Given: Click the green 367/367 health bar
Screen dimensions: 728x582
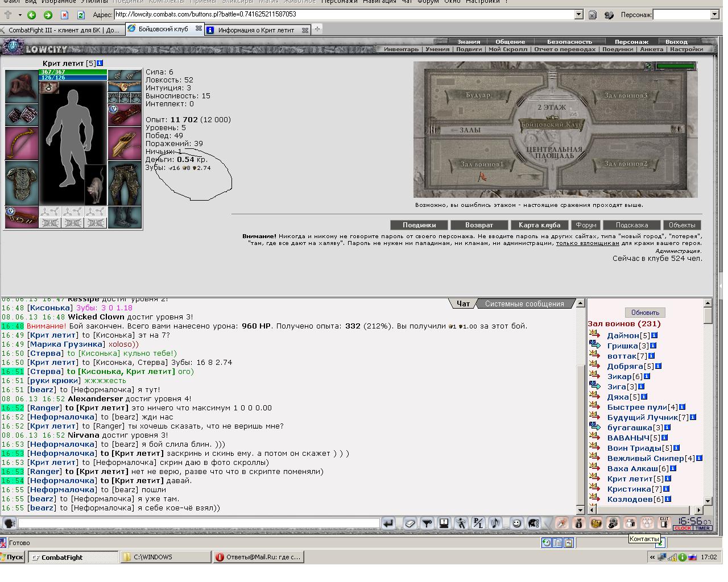Looking at the screenshot, I should [x=73, y=72].
